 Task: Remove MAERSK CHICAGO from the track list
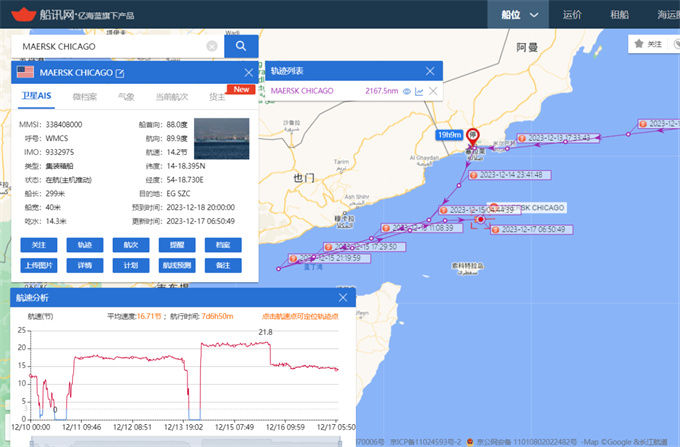tap(432, 91)
